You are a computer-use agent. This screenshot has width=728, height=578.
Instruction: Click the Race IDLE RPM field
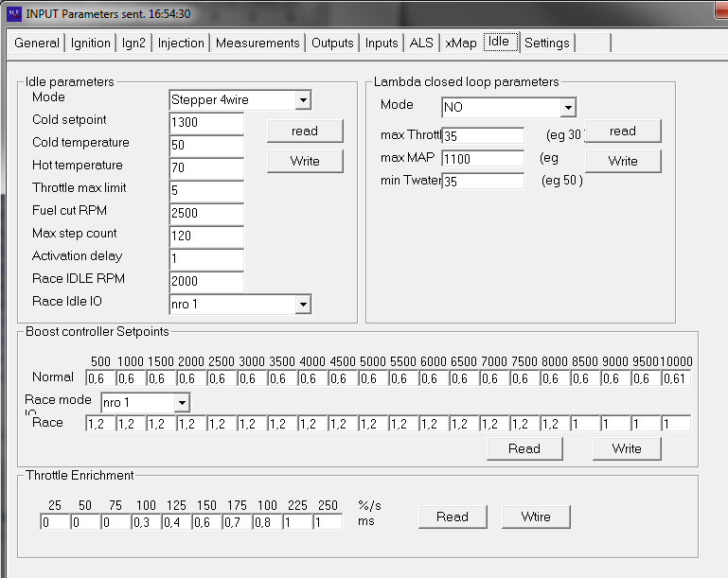[206, 282]
